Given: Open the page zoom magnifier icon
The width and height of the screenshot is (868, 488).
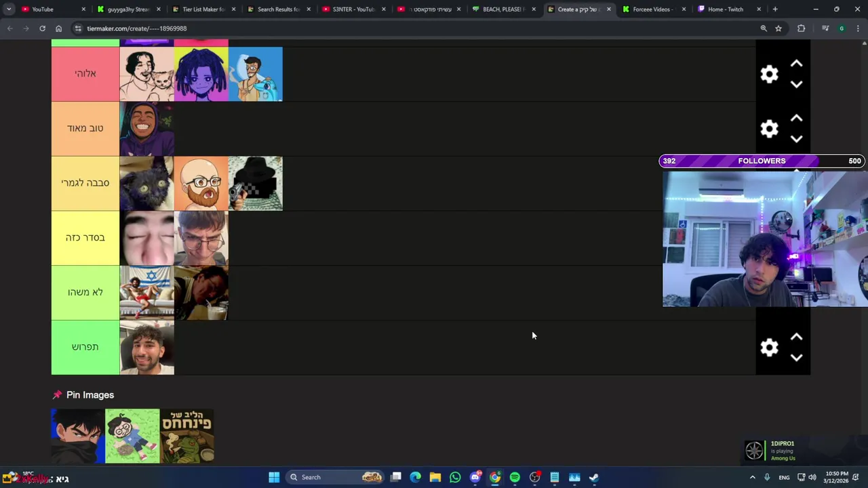Looking at the screenshot, I should point(764,28).
